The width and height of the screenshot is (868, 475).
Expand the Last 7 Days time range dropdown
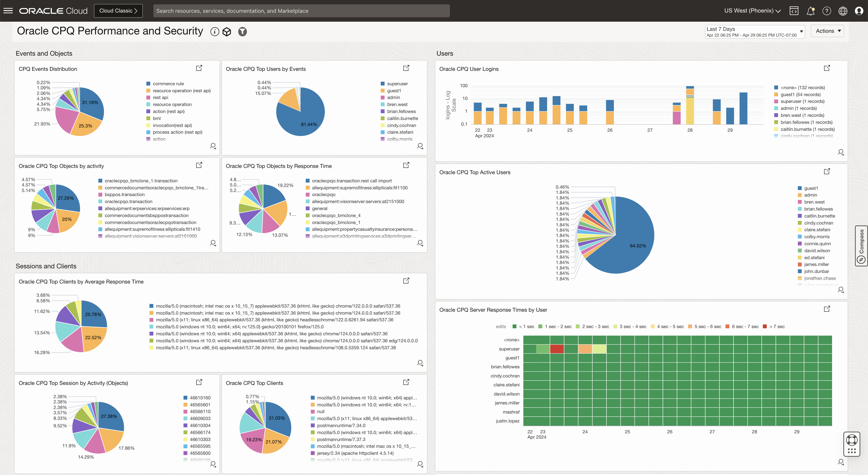754,32
